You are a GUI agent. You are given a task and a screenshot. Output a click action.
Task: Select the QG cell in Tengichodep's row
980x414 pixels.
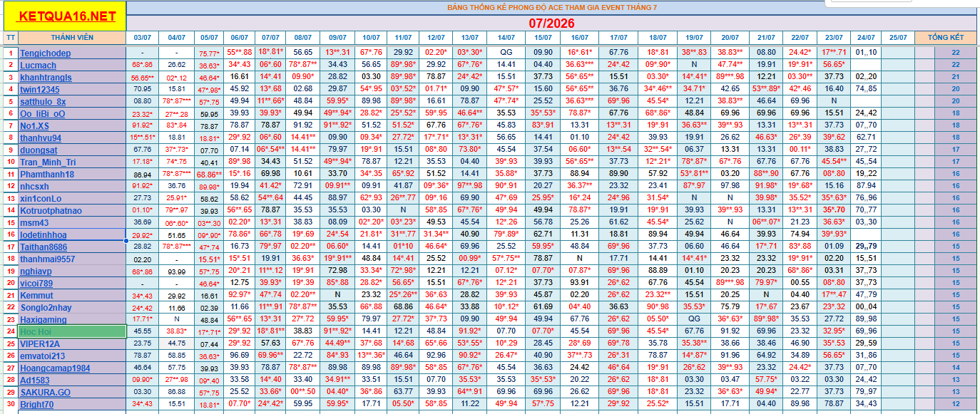click(506, 52)
